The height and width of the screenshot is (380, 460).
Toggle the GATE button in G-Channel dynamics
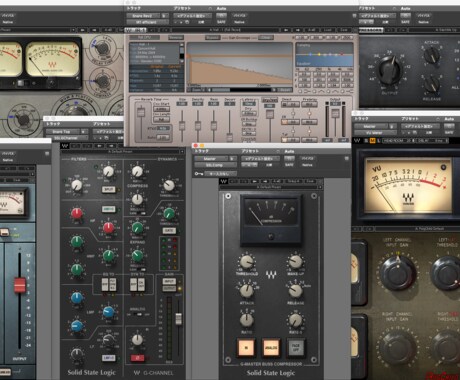[x=169, y=230]
